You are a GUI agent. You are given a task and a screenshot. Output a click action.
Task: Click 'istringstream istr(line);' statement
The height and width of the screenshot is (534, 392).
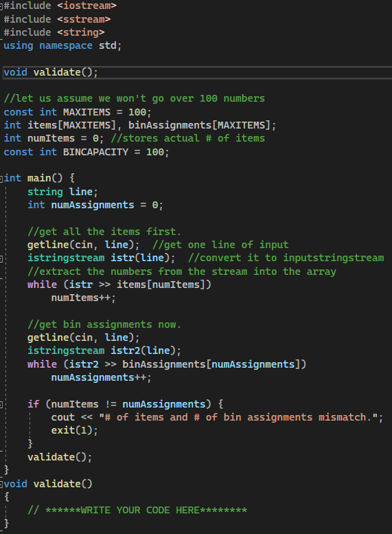coord(102,258)
